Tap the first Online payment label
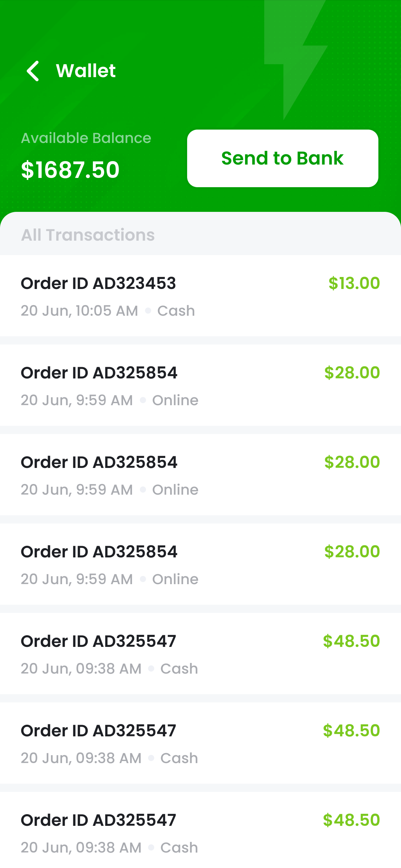 [x=175, y=400]
